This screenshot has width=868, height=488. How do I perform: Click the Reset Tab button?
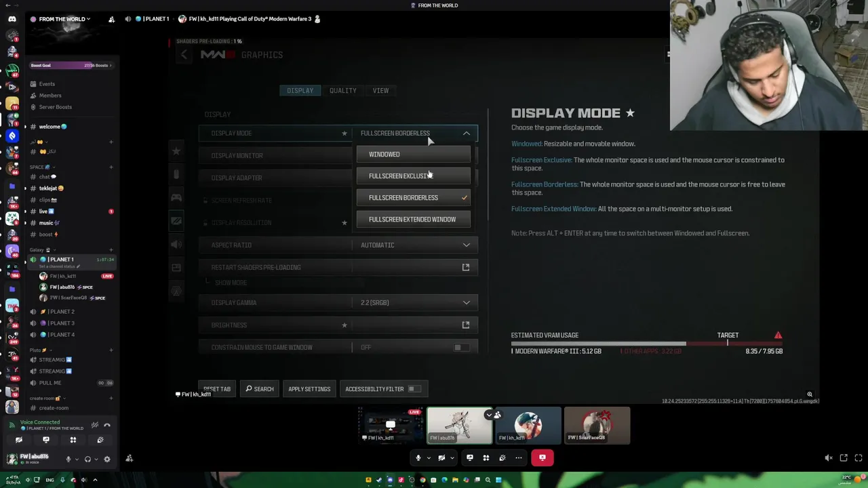point(217,389)
